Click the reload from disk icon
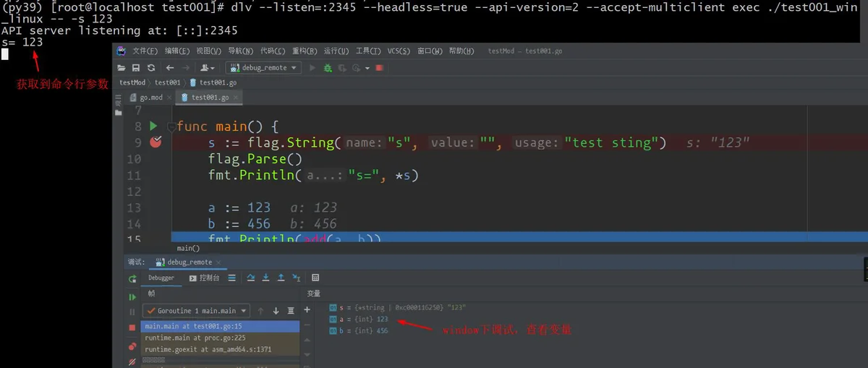868x368 pixels. tap(150, 68)
